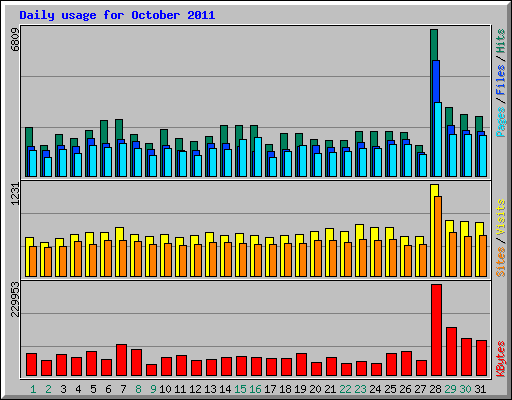Screen dimensions: 512x400
Task: Click day label 2 on the x-axis
Action: pyautogui.click(x=48, y=389)
